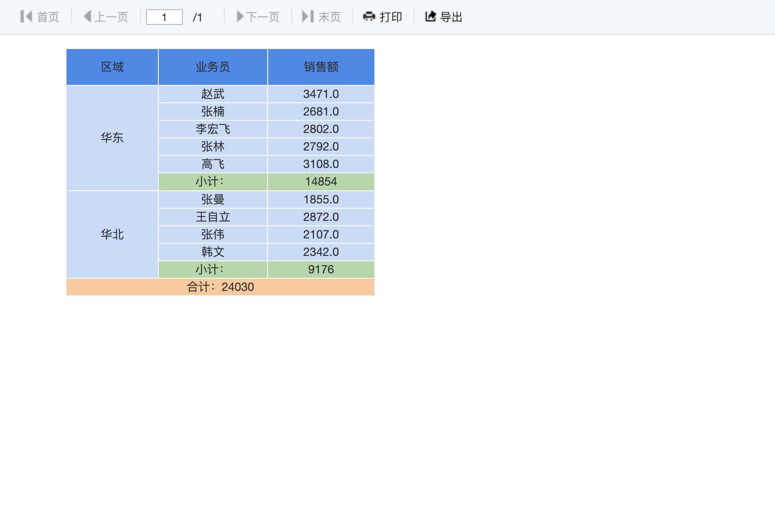Focus the page number input field
This screenshot has width=775, height=532.
(x=164, y=17)
